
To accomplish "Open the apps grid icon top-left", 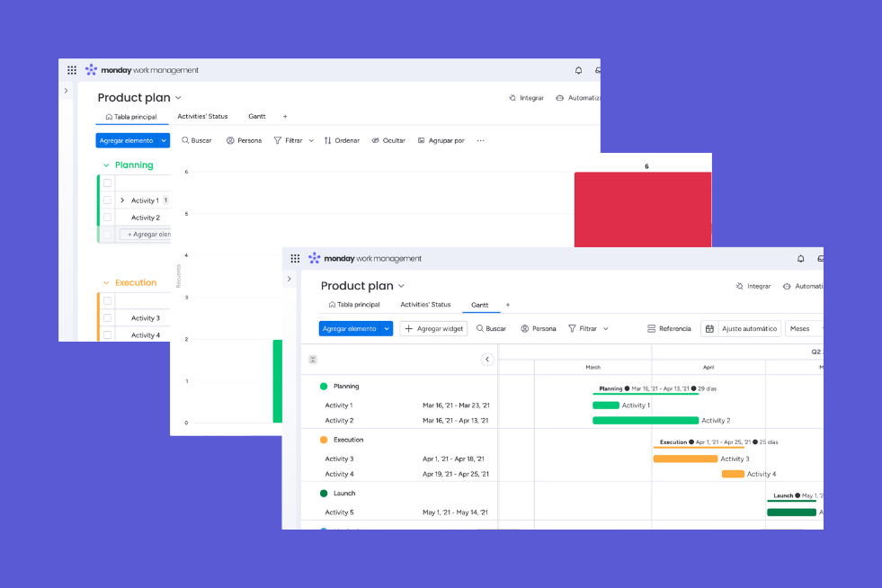I will [x=72, y=70].
